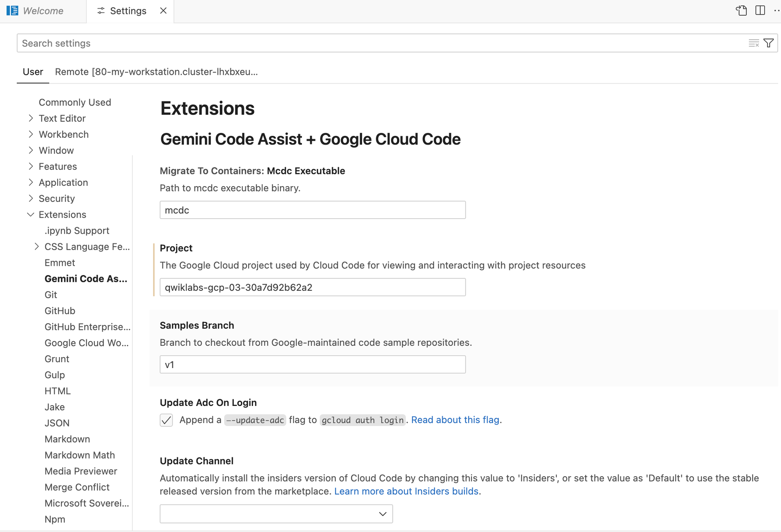Viewport: 781px width, 532px height.
Task: Click the Clear Settings Search Input icon
Action: [x=753, y=43]
